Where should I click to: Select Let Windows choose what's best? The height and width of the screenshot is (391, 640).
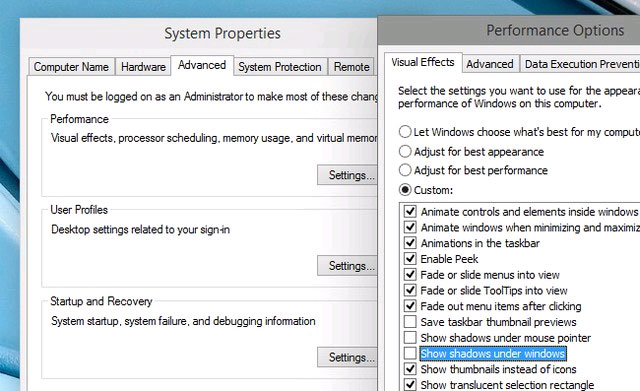click(x=405, y=131)
